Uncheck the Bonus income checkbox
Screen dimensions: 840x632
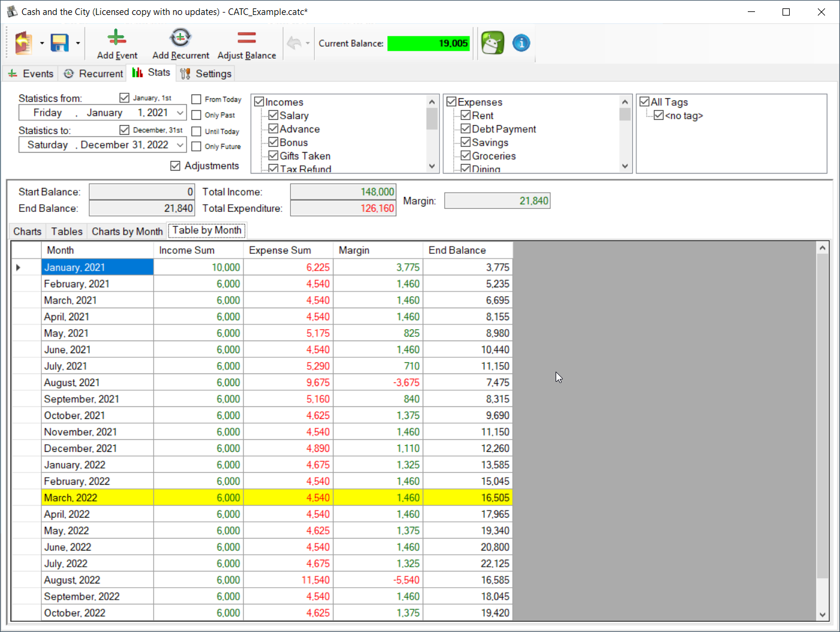coord(274,142)
